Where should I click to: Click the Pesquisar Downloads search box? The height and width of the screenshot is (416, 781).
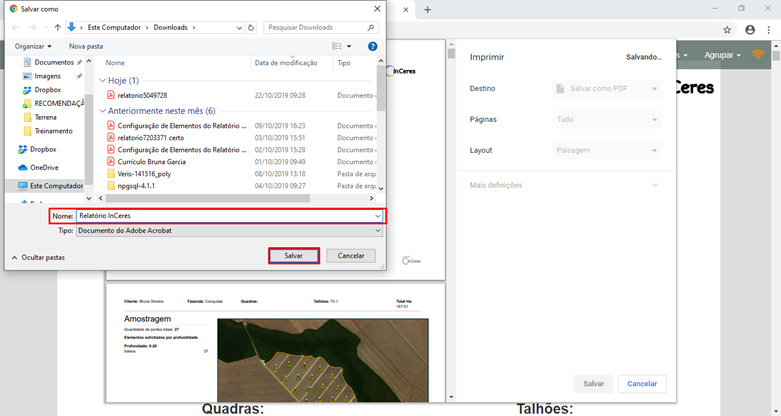321,27
